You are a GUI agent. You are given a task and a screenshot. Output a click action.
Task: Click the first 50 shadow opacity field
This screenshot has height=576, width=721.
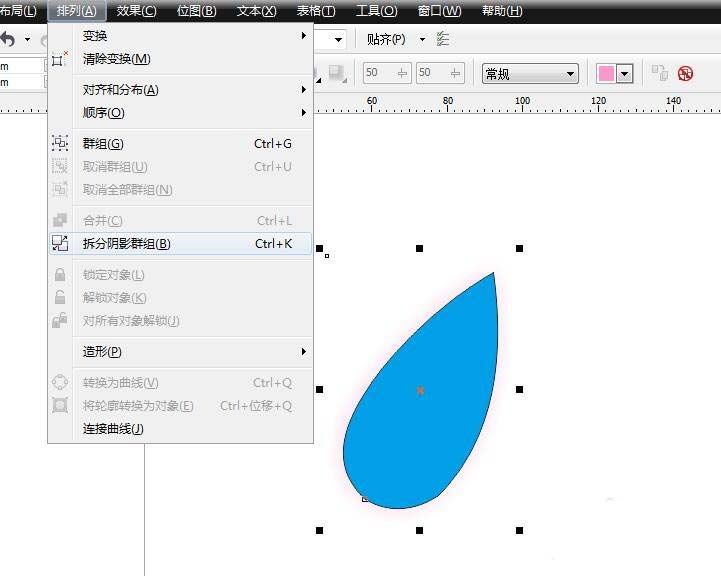click(387, 73)
